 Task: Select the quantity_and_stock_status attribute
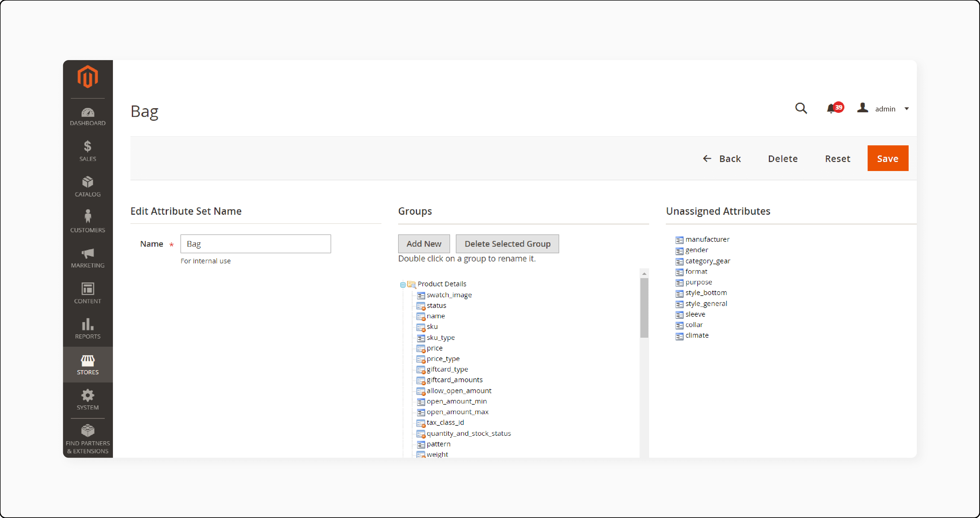click(x=464, y=434)
